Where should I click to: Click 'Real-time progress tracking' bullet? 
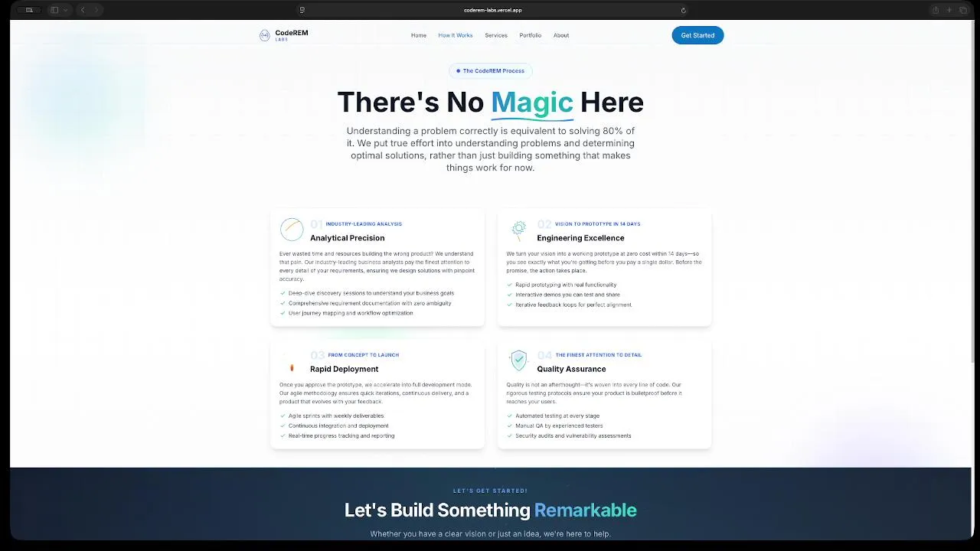coord(341,435)
